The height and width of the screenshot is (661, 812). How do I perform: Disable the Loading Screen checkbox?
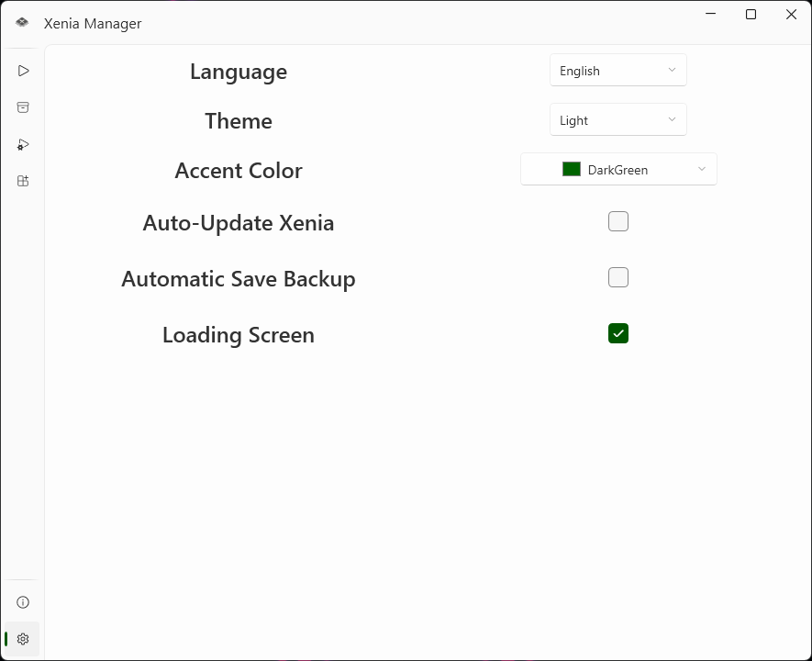(617, 333)
